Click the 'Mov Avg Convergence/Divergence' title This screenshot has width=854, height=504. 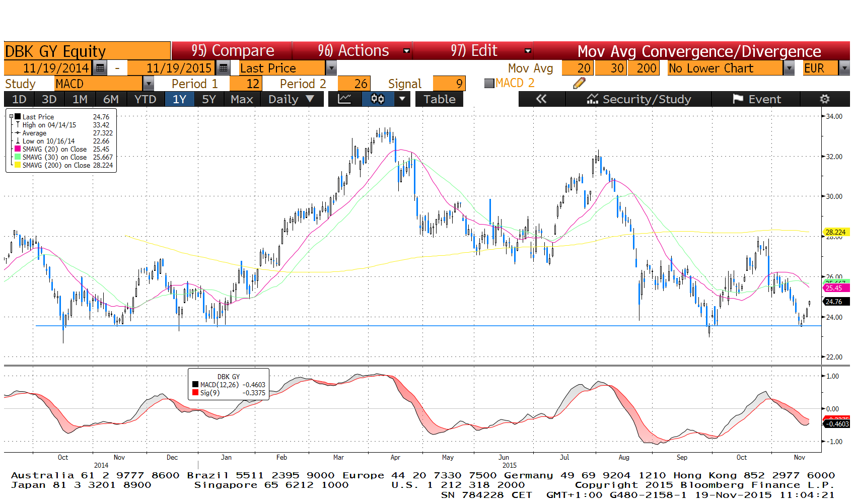pos(699,51)
